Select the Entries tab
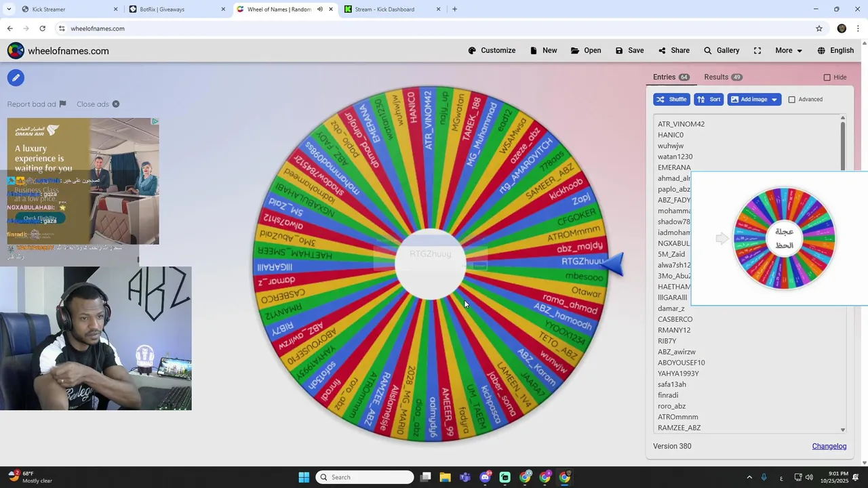Screen dimensions: 868x488 point(671,77)
